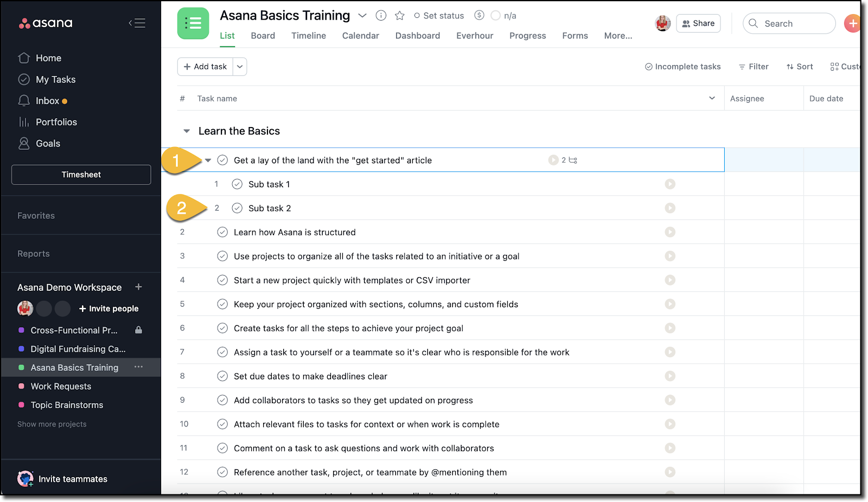The width and height of the screenshot is (868, 502).
Task: Open the Timesheet button
Action: [81, 175]
